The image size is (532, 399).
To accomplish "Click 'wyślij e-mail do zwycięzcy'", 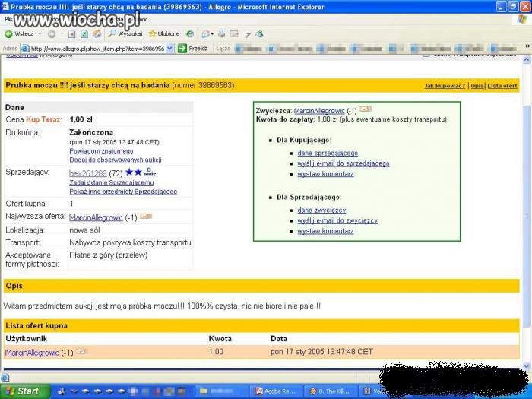I will 337,221.
